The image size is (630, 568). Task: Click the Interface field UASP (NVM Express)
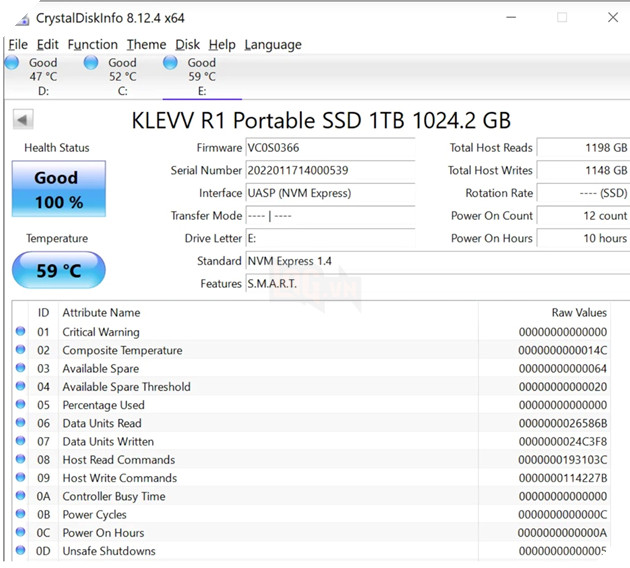(x=330, y=193)
